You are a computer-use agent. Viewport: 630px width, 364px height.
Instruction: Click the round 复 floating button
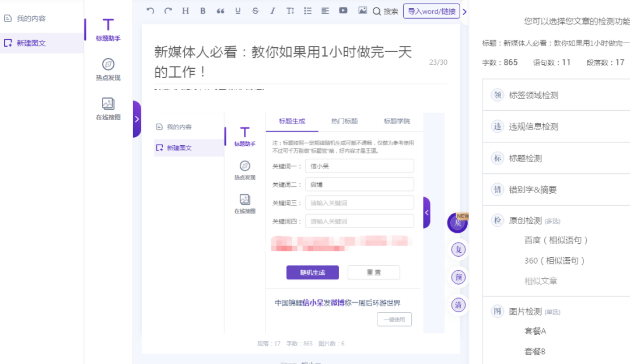(x=459, y=250)
